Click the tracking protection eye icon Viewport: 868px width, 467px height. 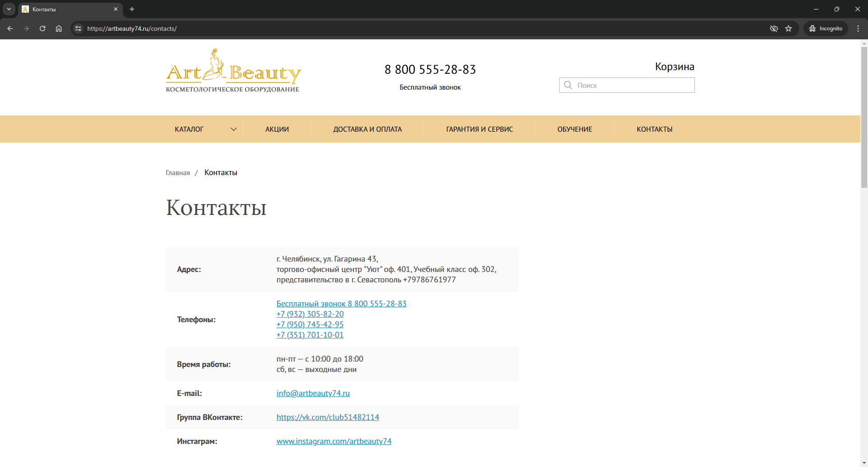[774, 29]
